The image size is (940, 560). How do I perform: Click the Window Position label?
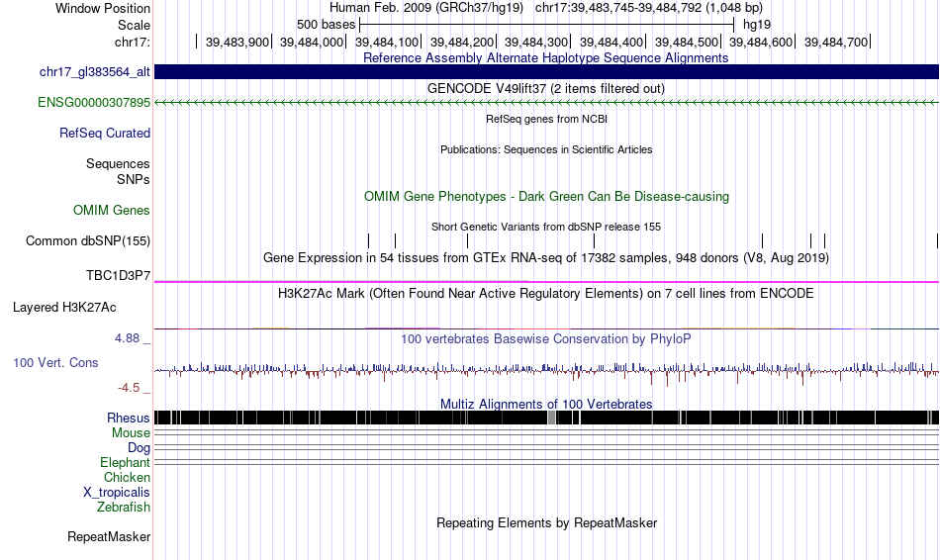(x=103, y=8)
